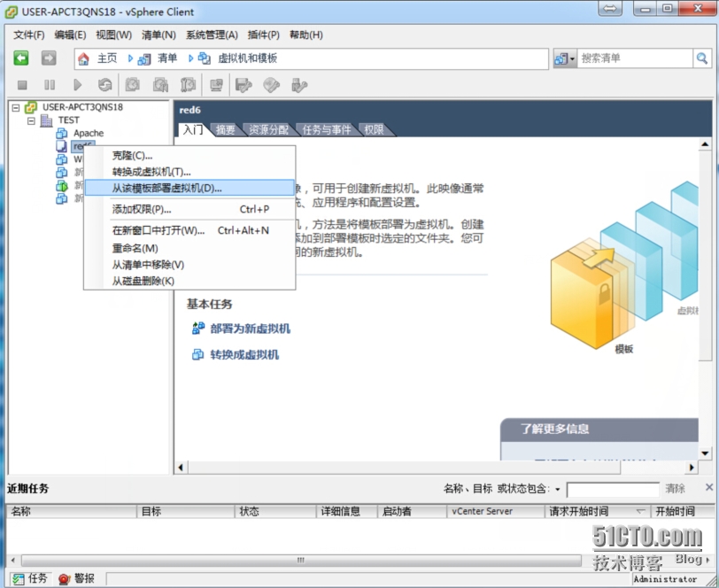Choose 转换成虚拟机(T)... in context menu

pyautogui.click(x=189, y=172)
